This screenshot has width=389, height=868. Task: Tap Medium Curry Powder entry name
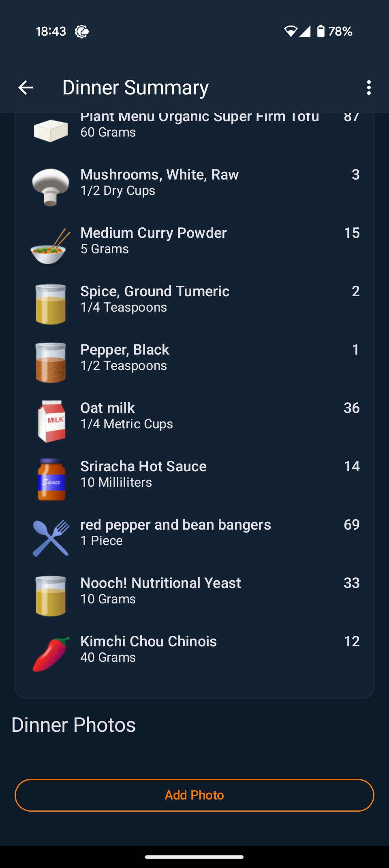pyautogui.click(x=154, y=233)
